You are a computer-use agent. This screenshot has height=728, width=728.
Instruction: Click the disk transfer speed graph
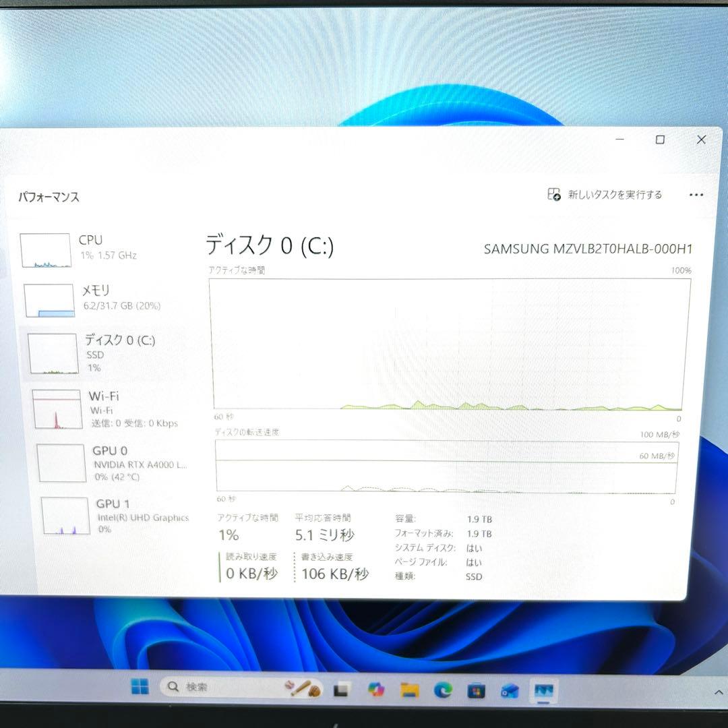445,468
